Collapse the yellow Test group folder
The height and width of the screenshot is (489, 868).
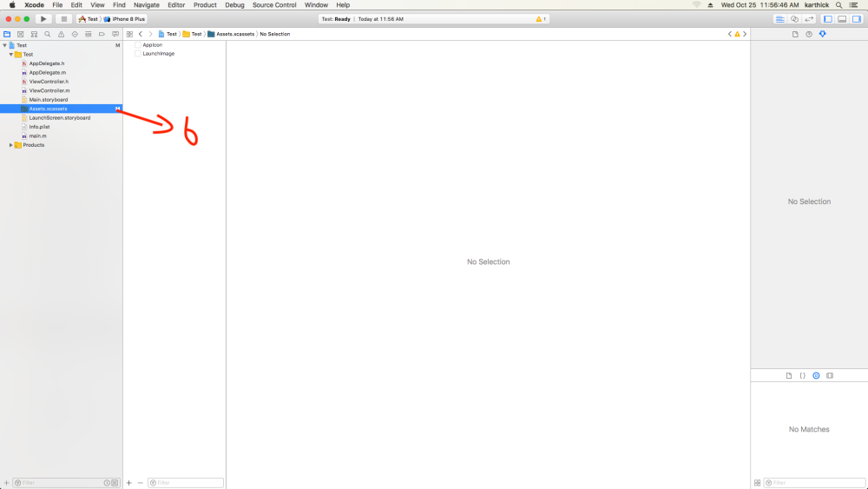(11, 55)
